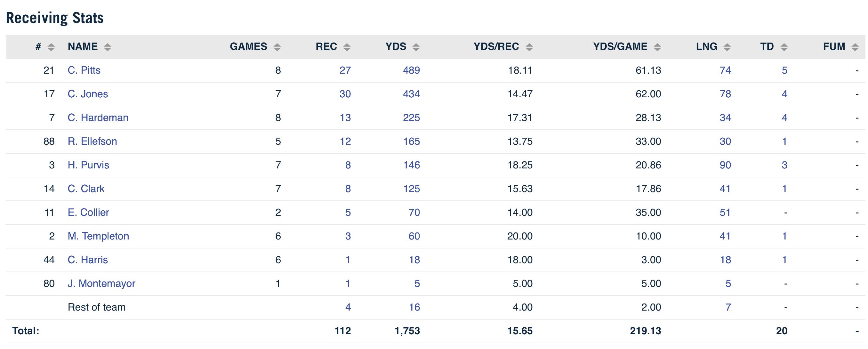
Task: Click the YDS/GAME column header label
Action: pos(620,46)
